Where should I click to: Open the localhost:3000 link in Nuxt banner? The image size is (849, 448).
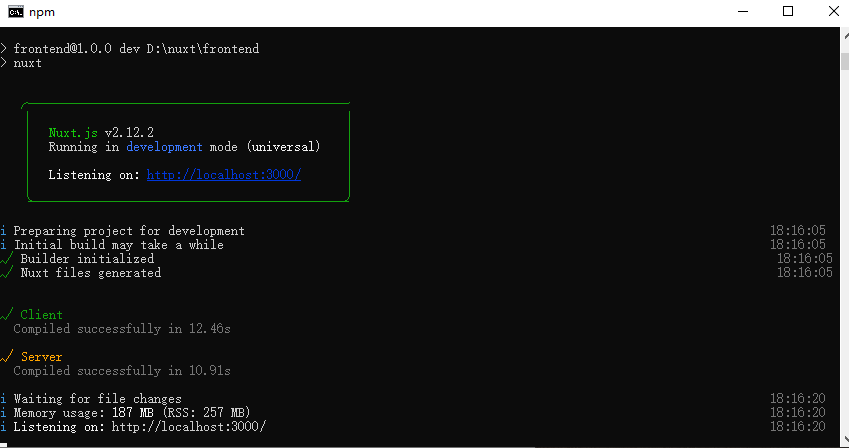(224, 175)
